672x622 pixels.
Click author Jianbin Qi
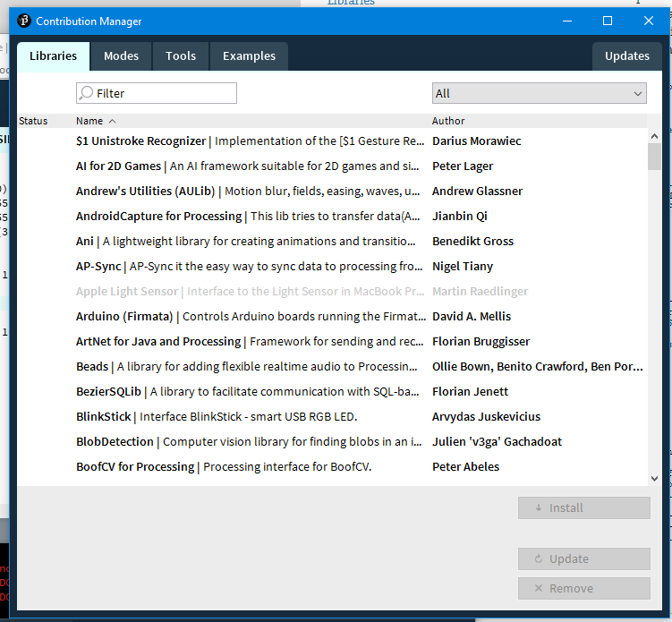[459, 216]
